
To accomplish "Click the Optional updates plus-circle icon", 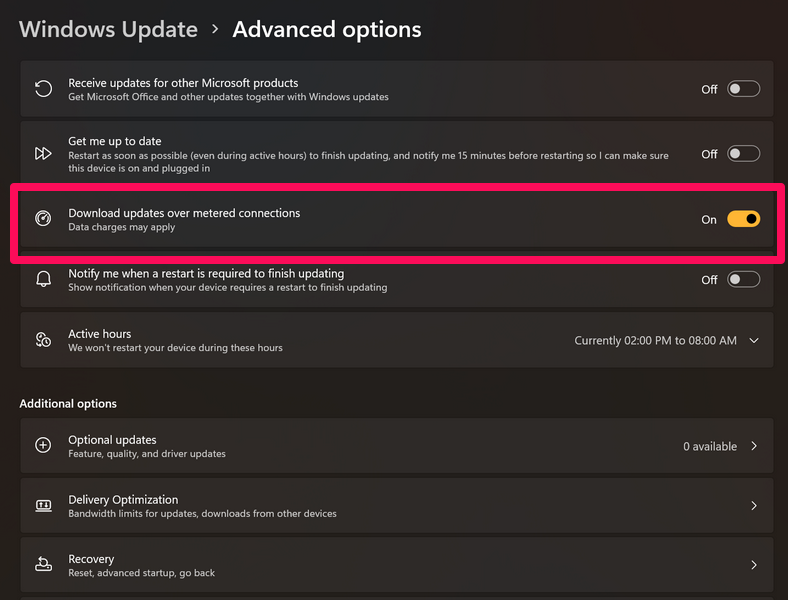I will coord(43,446).
